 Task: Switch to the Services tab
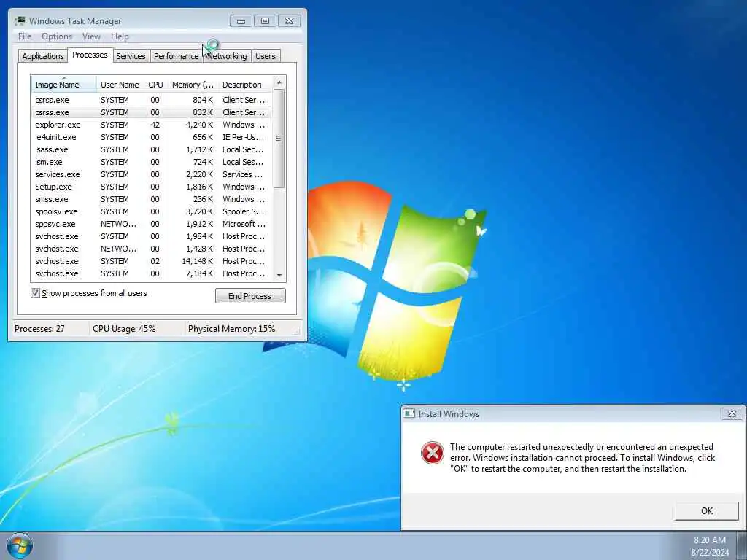pyautogui.click(x=131, y=56)
